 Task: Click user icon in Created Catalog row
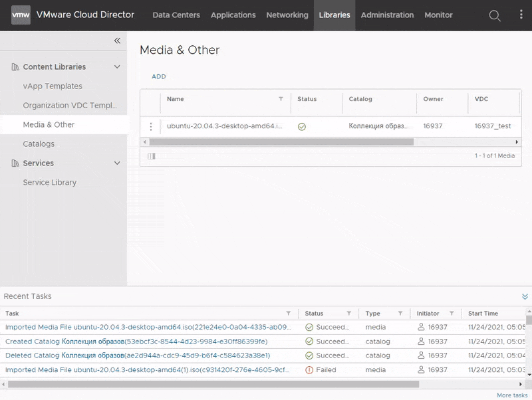click(x=421, y=341)
